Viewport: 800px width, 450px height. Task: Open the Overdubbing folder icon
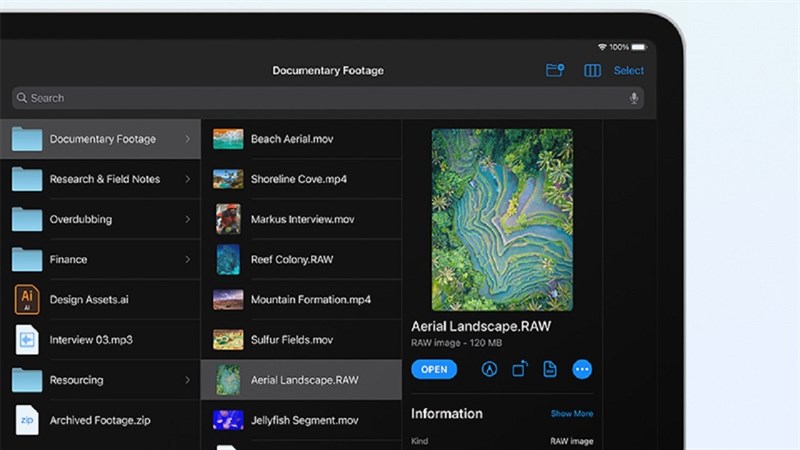(x=27, y=219)
